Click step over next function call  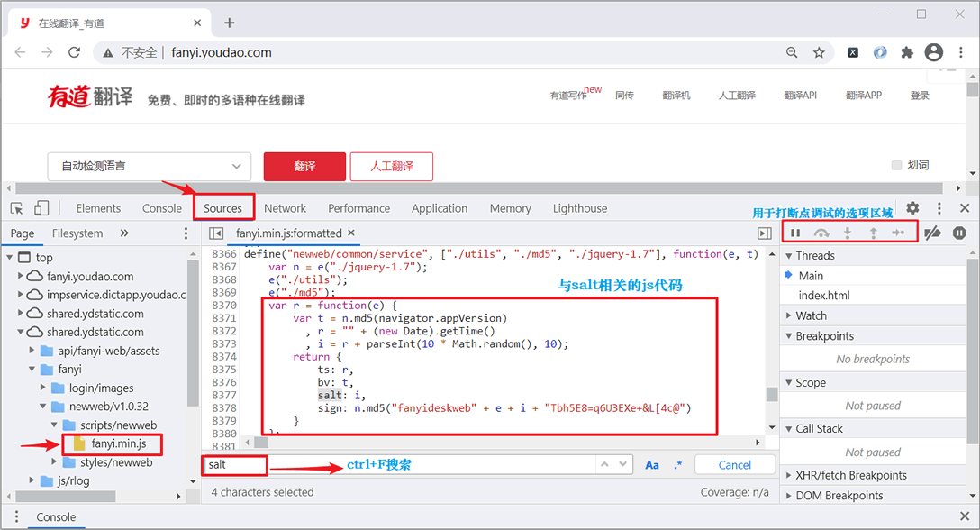click(x=821, y=233)
